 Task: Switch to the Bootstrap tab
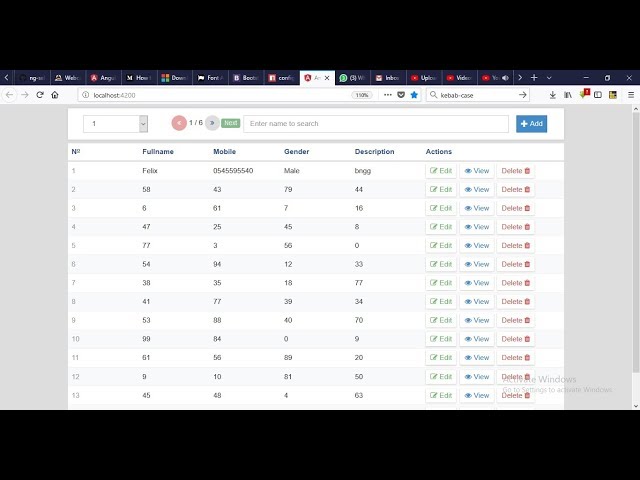(x=246, y=78)
